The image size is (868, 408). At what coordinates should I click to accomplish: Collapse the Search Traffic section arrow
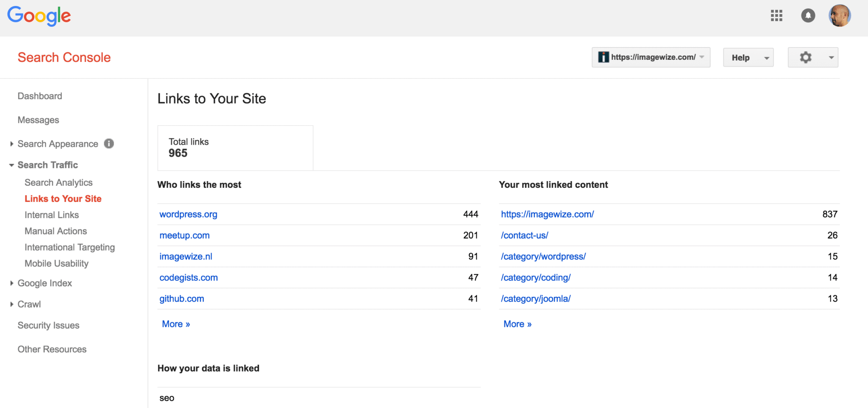tap(11, 165)
